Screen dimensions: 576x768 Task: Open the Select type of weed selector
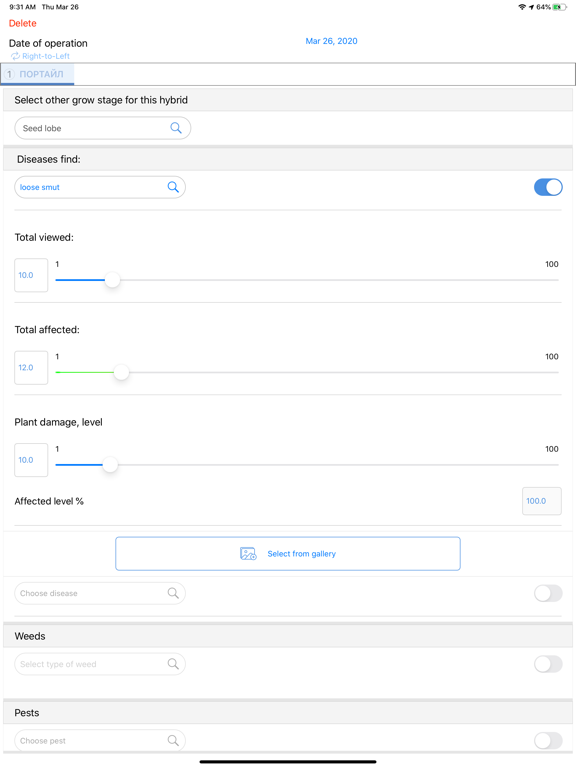click(100, 664)
